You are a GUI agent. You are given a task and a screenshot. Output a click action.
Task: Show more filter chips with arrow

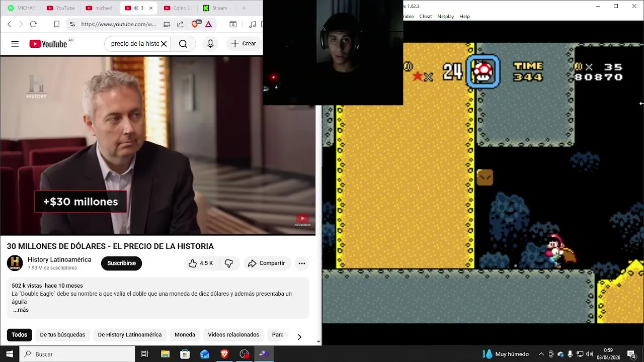[x=299, y=337]
